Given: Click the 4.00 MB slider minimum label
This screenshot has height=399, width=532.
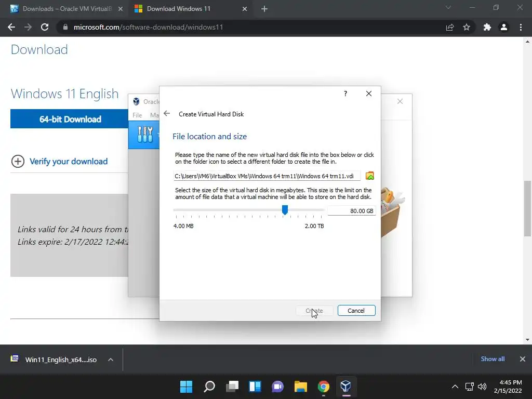Looking at the screenshot, I should pos(183,226).
